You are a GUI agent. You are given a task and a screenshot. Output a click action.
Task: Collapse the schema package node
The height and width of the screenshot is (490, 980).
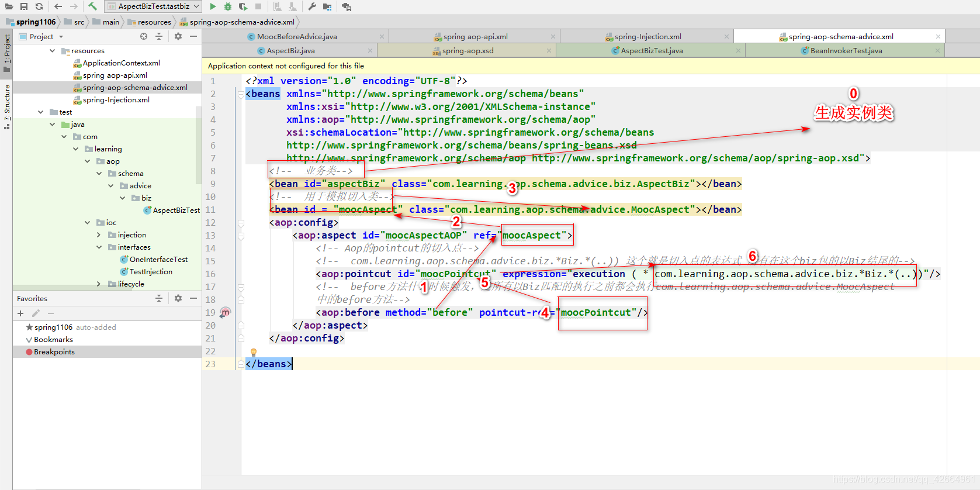[x=99, y=174]
